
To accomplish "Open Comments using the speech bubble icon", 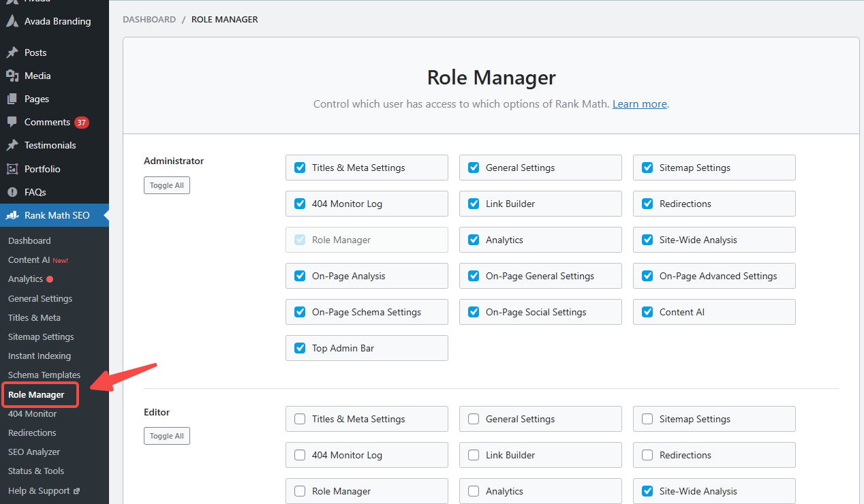I will pyautogui.click(x=14, y=121).
